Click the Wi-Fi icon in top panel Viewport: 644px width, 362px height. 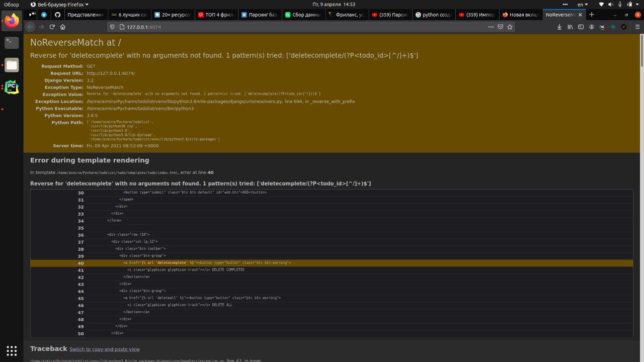pos(601,4)
